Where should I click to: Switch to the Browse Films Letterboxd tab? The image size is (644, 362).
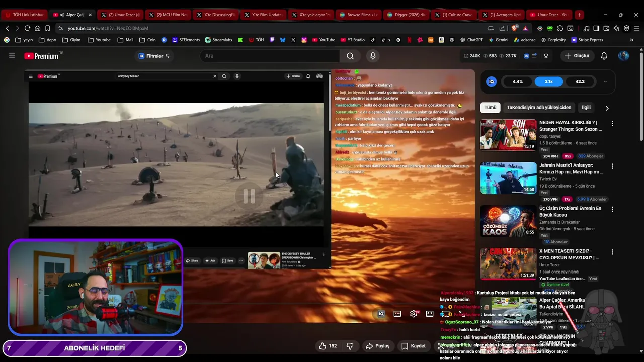[x=359, y=15]
